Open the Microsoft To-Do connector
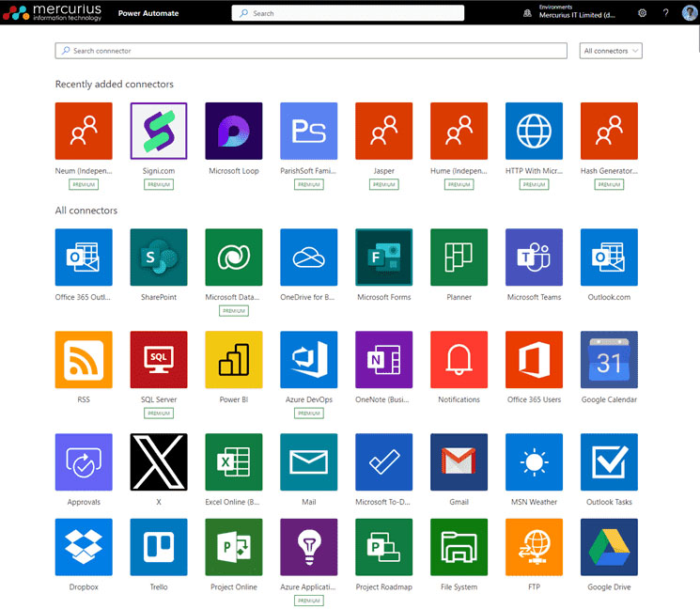Image resolution: width=700 pixels, height=609 pixels. click(383, 462)
